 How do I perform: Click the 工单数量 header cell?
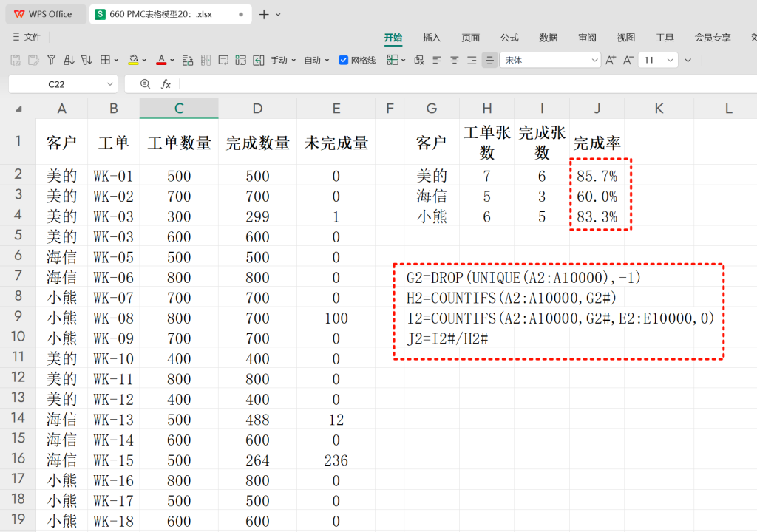coord(179,143)
